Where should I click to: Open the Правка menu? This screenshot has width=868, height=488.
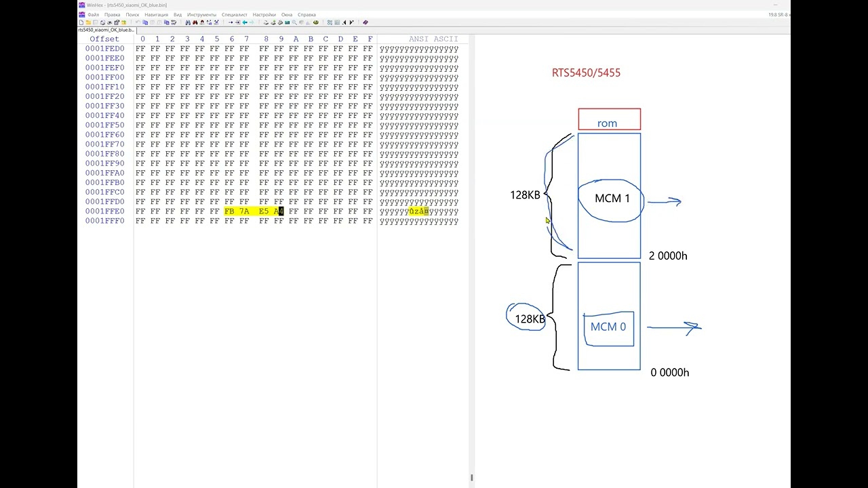tap(113, 14)
